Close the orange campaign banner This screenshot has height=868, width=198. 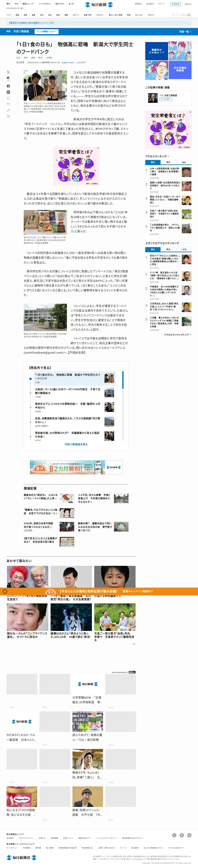pyautogui.click(x=5, y=591)
